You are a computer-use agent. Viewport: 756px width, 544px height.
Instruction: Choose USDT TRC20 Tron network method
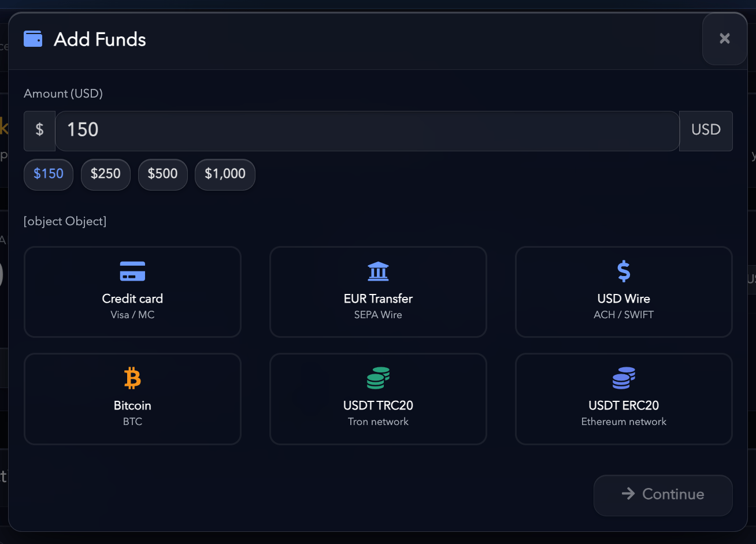(378, 399)
